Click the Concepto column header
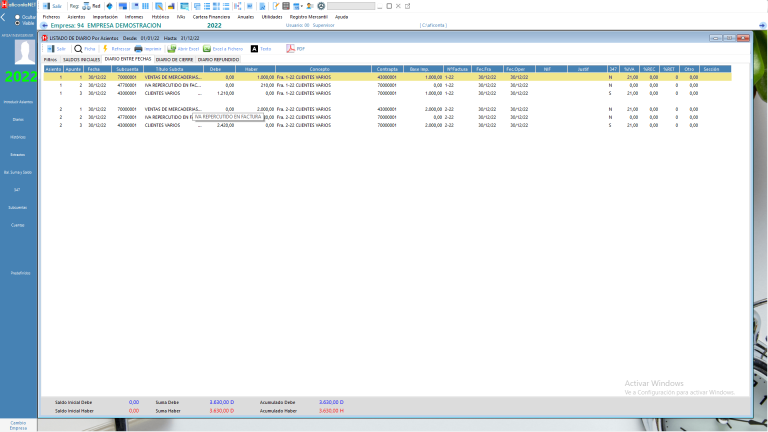768x432 pixels. [323, 69]
